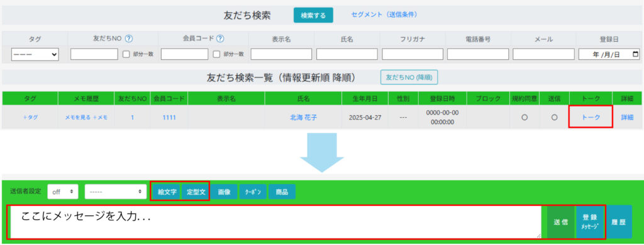Click the 性別 column header
Image resolution: width=644 pixels, height=245 pixels.
[403, 99]
